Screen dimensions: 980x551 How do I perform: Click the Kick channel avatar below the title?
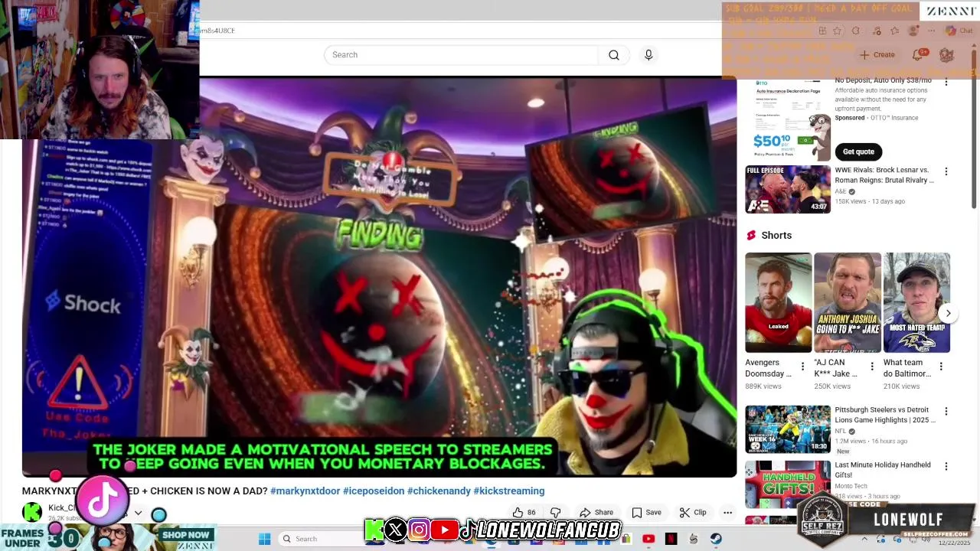(x=32, y=511)
